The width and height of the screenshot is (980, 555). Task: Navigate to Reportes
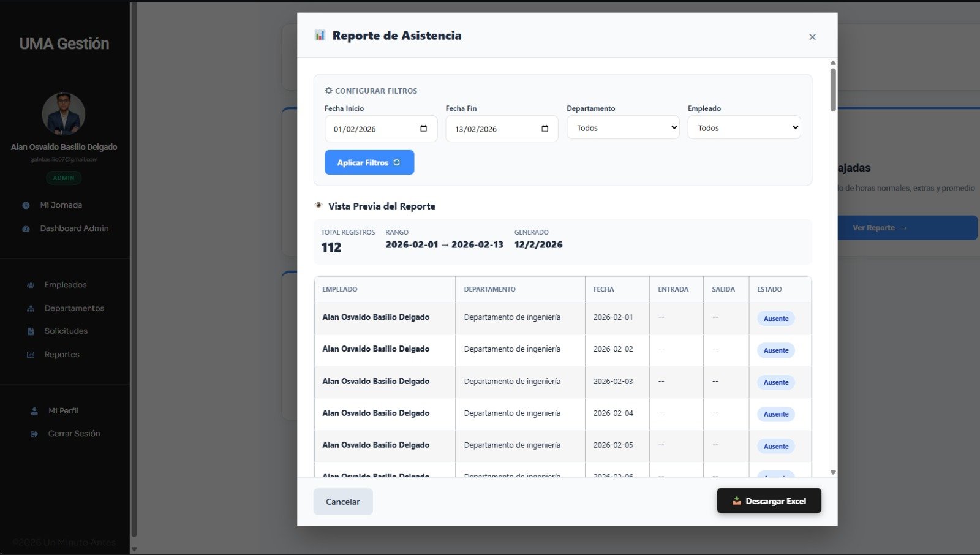click(62, 355)
